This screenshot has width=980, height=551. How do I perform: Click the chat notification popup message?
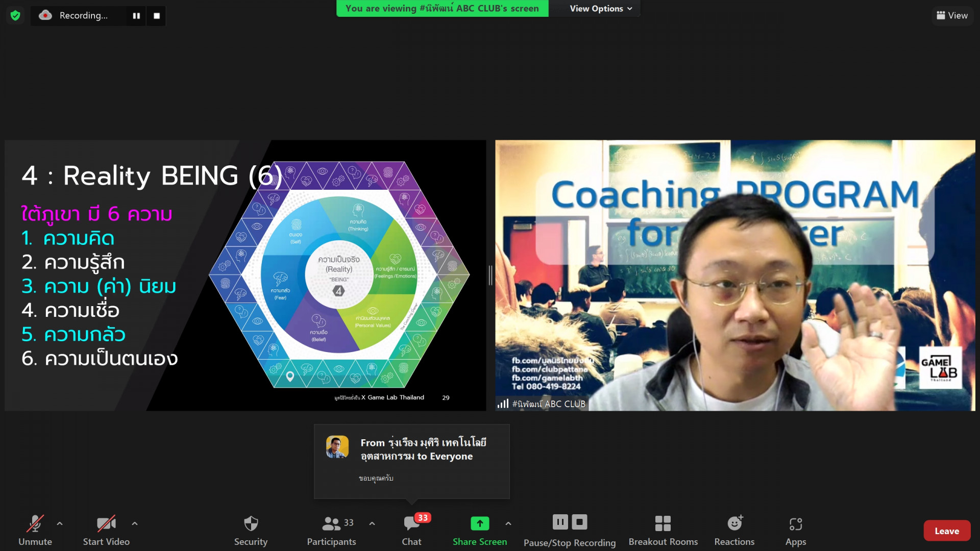411,461
